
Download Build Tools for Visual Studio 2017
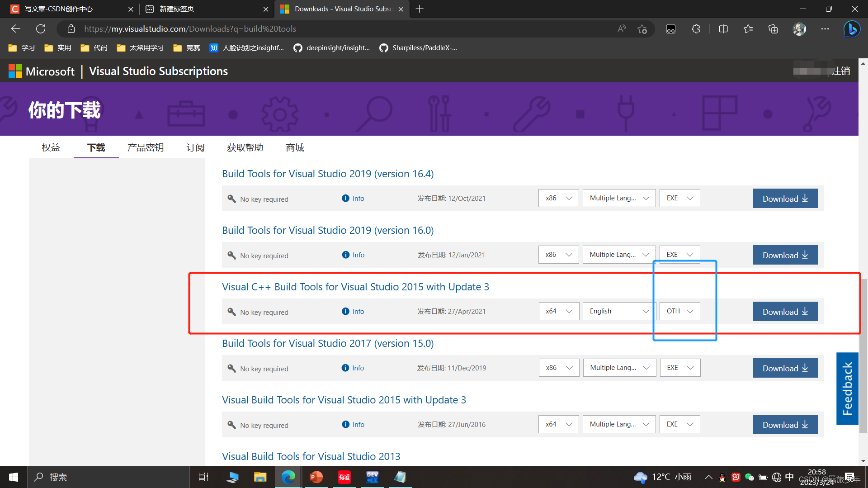785,368
